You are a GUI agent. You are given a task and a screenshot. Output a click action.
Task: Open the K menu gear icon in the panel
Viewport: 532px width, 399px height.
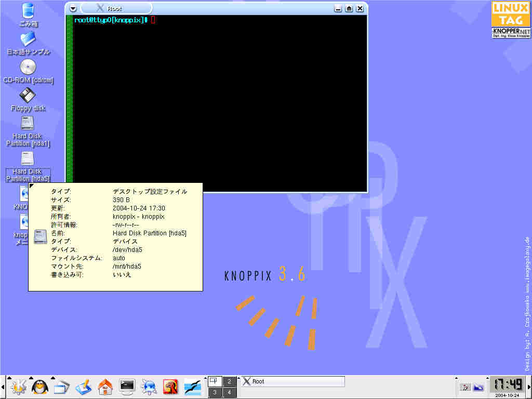click(18, 388)
